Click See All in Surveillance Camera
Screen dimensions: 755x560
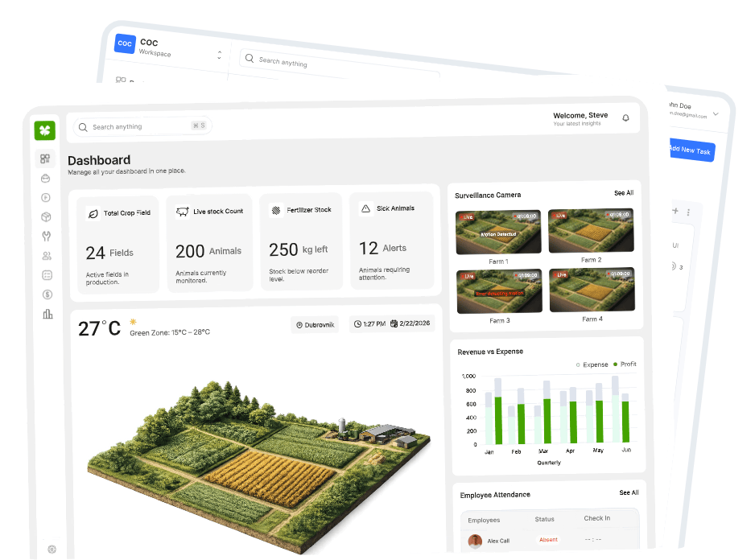623,193
